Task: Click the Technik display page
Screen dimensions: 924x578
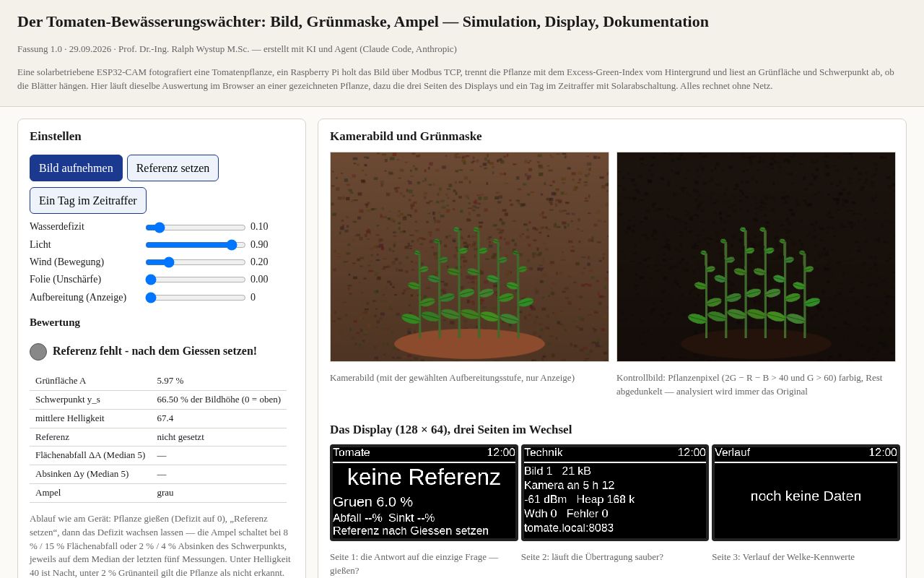Action: point(615,493)
